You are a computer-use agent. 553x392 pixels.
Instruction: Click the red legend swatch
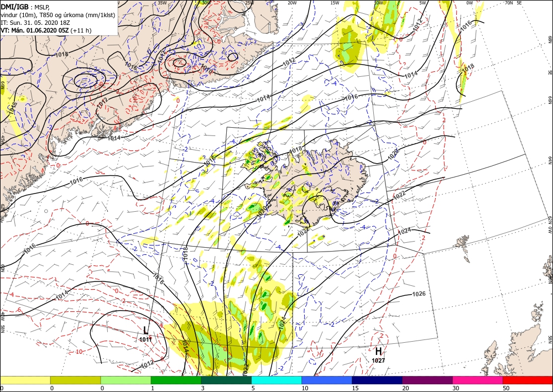(x=528, y=380)
